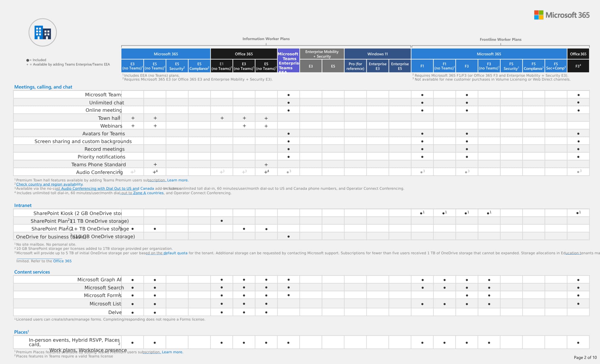Click the F5 Sec+Comp column header
Image resolution: width=600 pixels, height=364 pixels.
click(556, 66)
